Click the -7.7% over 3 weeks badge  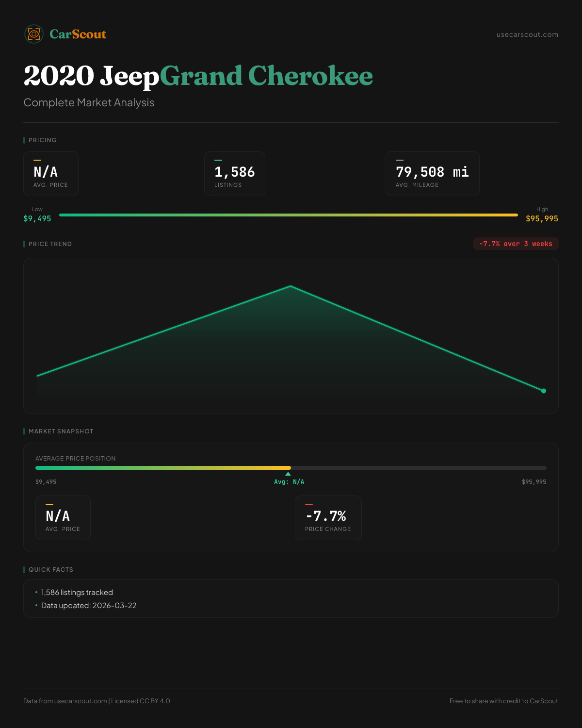coord(516,244)
